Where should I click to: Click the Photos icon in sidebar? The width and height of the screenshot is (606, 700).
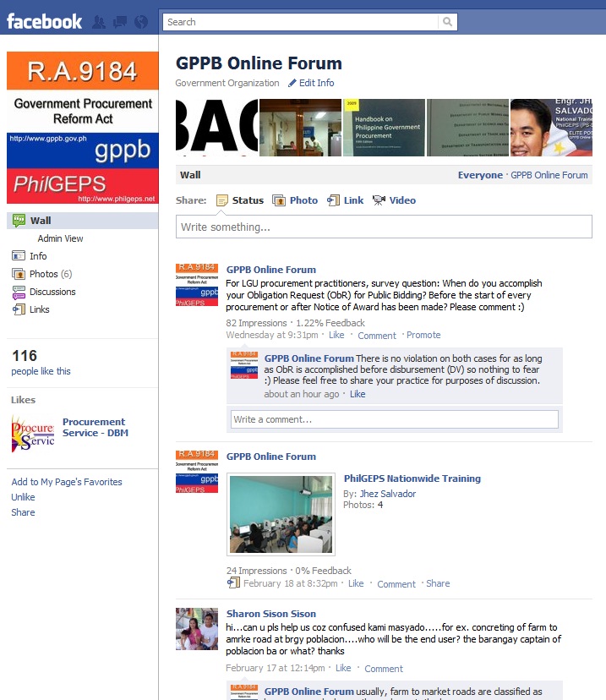click(19, 274)
